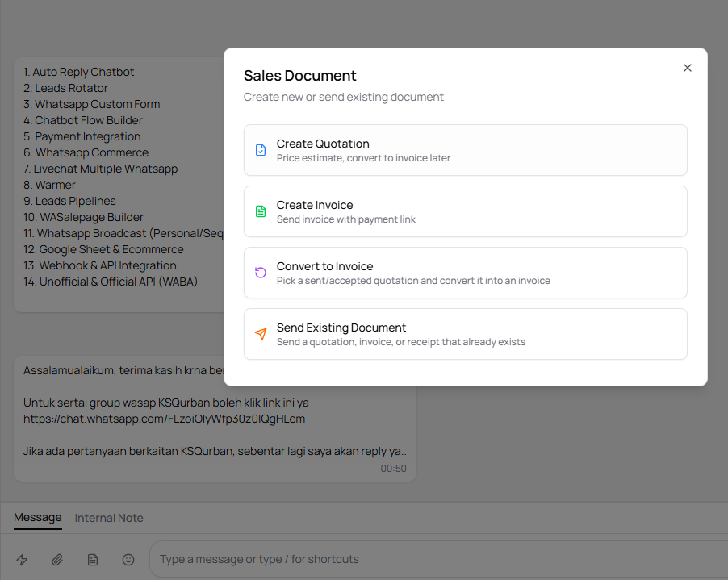Click 'Create new or send existing document' subtitle

[344, 97]
